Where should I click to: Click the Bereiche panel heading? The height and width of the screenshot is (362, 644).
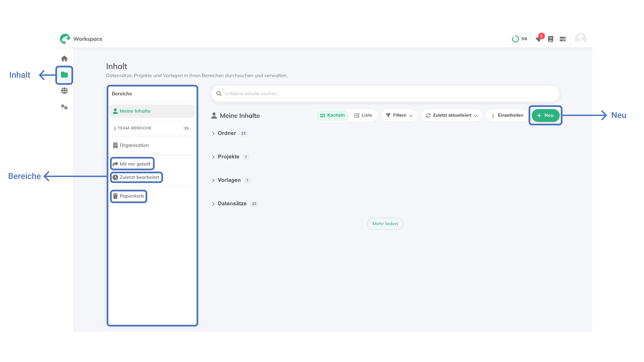pos(122,94)
